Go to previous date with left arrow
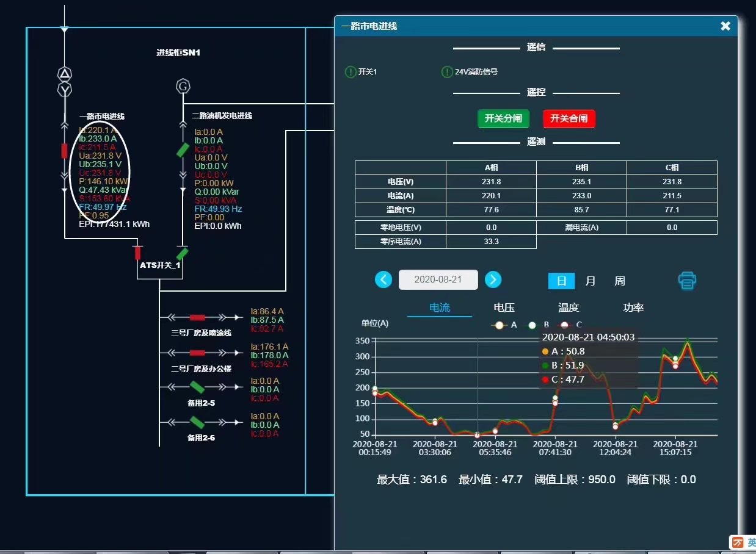Viewport: 756px width, 554px height. [x=383, y=279]
